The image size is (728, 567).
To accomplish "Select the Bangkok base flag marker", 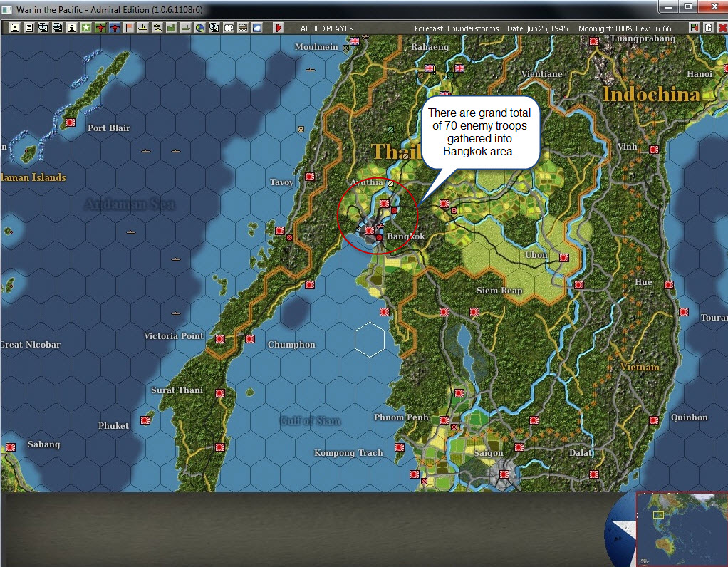I will coord(370,230).
